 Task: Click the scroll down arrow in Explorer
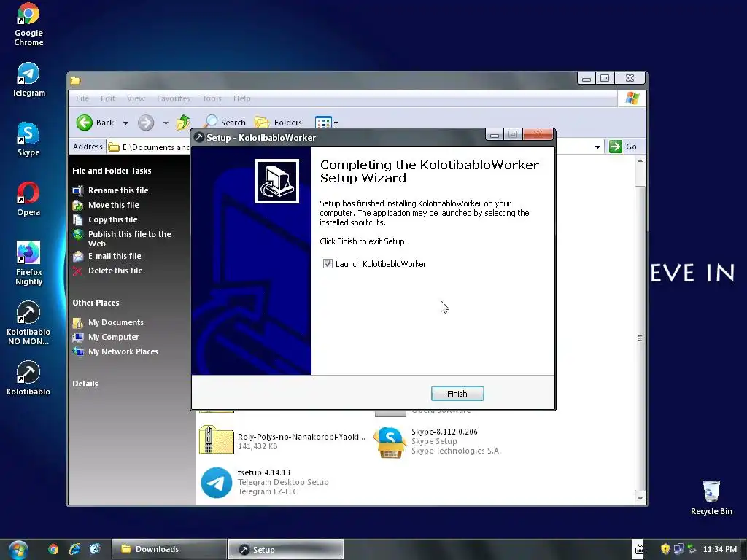[640, 499]
